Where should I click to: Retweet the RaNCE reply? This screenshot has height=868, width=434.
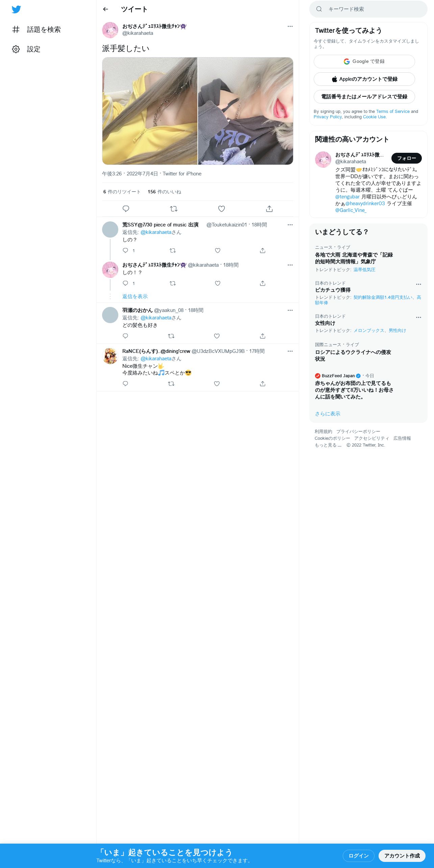(x=171, y=384)
